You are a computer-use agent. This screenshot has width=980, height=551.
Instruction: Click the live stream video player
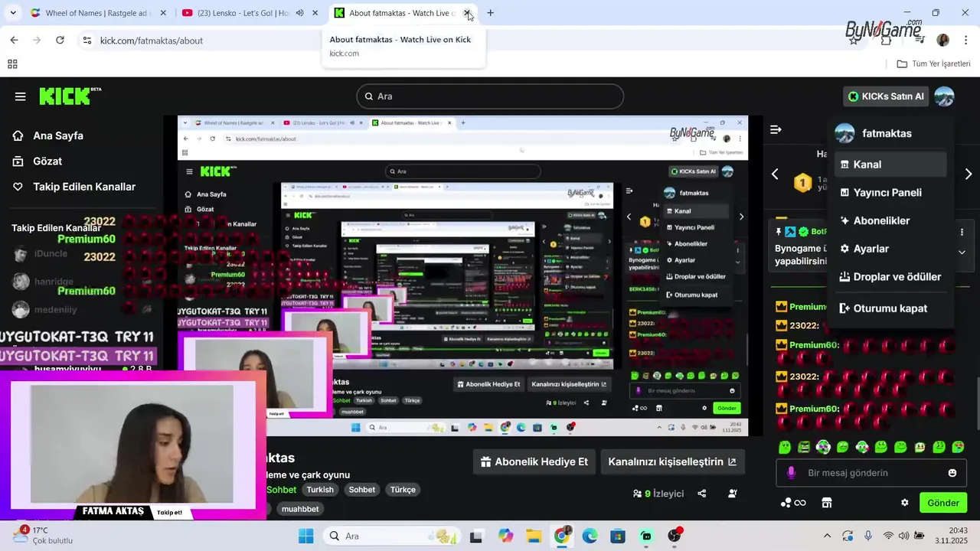pyautogui.click(x=463, y=275)
